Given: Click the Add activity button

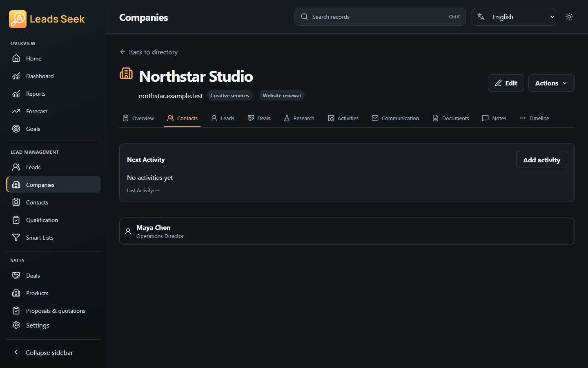Looking at the screenshot, I should (x=541, y=160).
